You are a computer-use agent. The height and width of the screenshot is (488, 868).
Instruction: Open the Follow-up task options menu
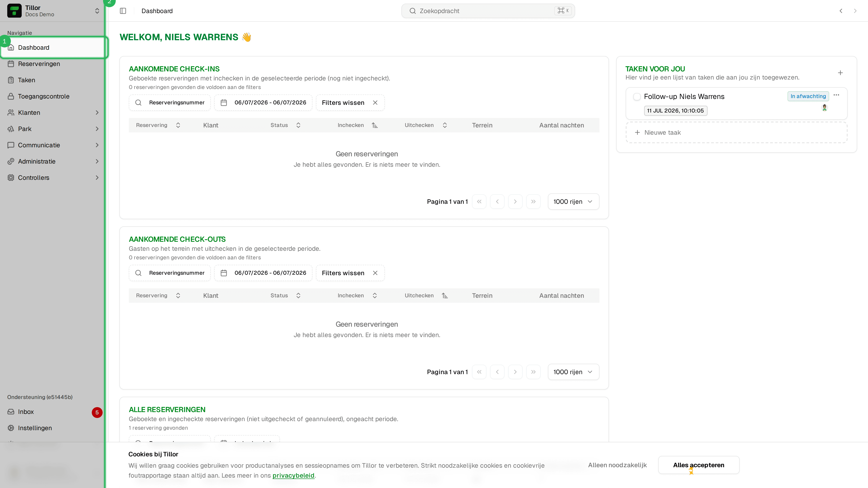tap(836, 95)
